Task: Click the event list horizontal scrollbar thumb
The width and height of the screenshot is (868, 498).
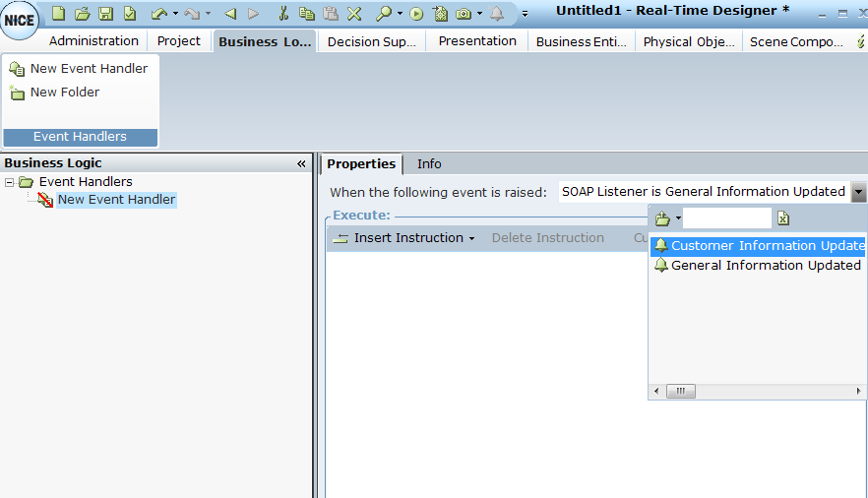Action: (x=680, y=392)
